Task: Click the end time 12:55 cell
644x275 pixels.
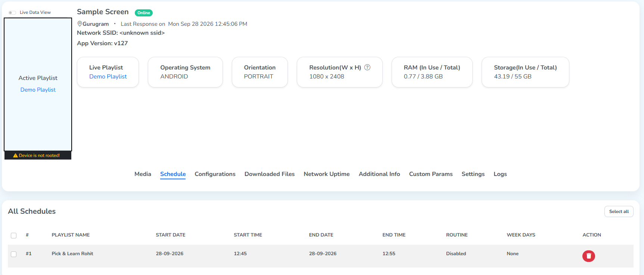Action: [x=389, y=254]
